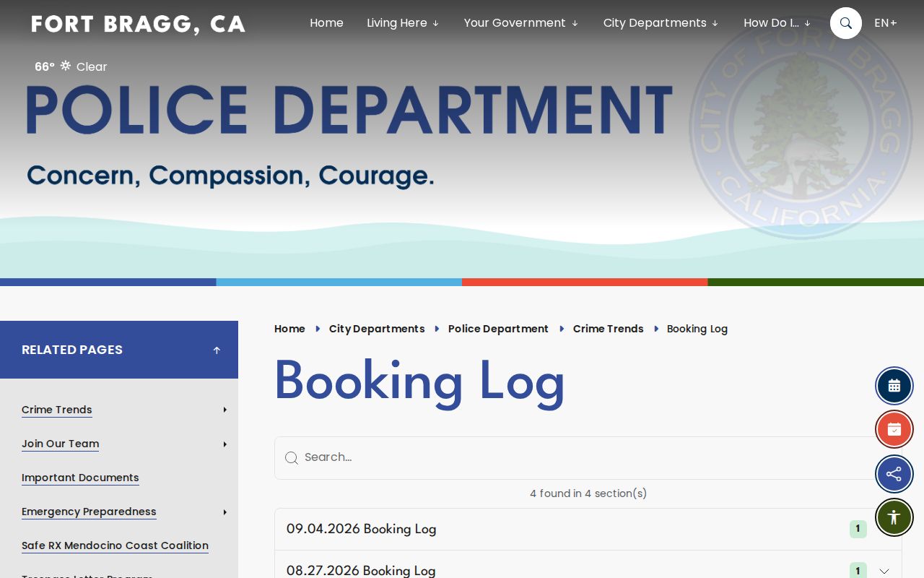The image size is (924, 578).
Task: Open the Important Documents sidebar link
Action: tap(80, 478)
